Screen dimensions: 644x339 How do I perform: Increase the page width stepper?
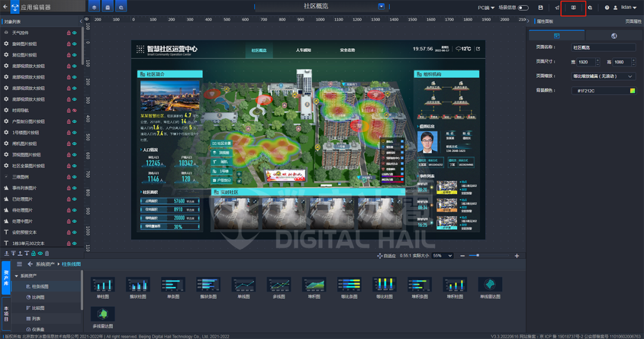tap(597, 60)
